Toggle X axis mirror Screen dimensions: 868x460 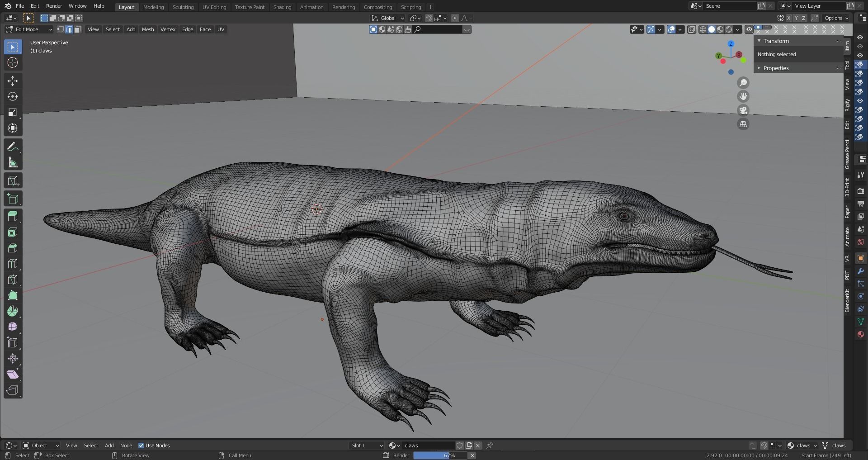(x=789, y=18)
